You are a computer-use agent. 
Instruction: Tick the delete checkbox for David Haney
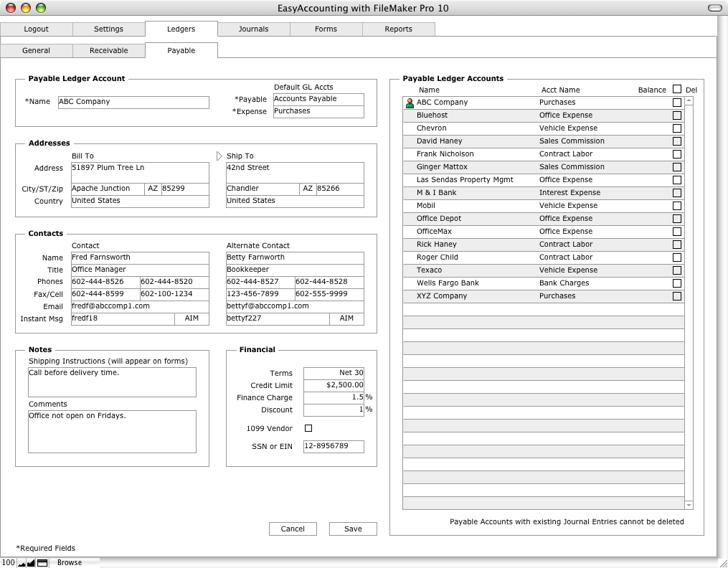click(x=677, y=141)
